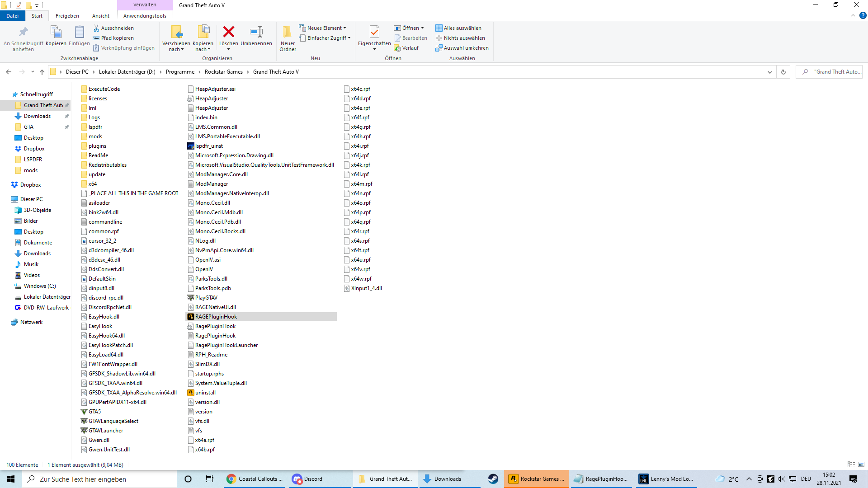This screenshot has width=868, height=488.
Task: Refresh the folder view with reload icon
Action: pos(783,72)
